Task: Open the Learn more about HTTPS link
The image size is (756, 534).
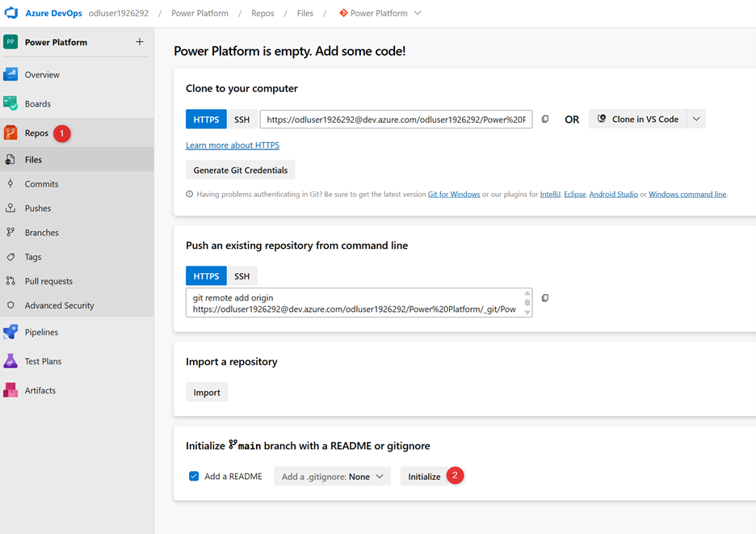Action: 233,145
